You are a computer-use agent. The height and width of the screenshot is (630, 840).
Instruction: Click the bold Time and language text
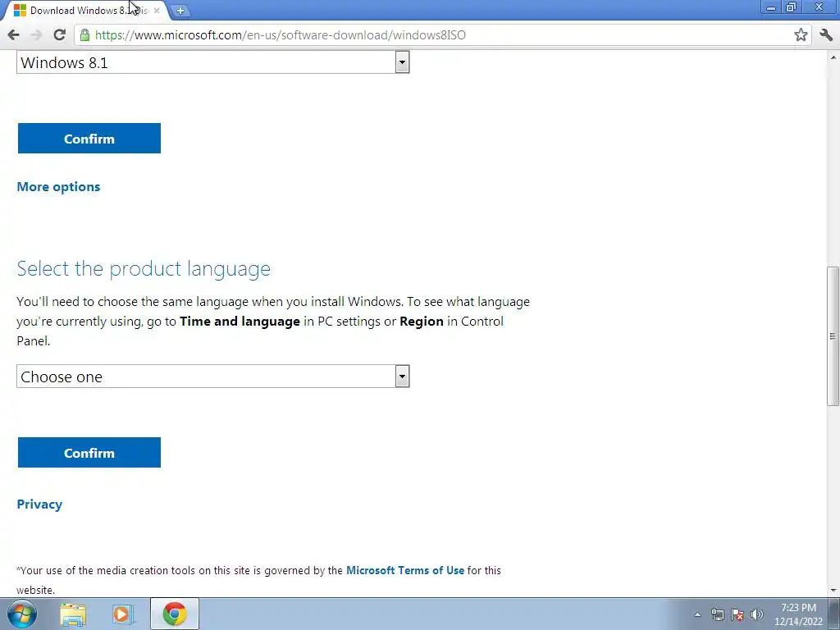click(240, 322)
